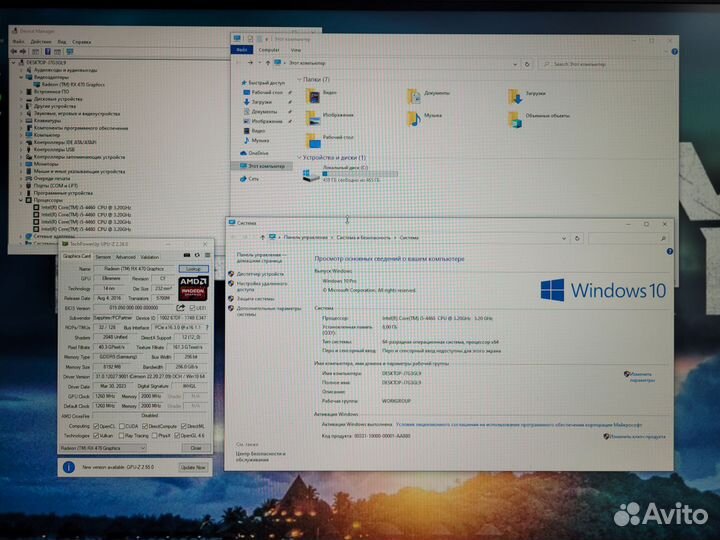Toggle the DirectCompute checkbox in GPU-Z

145,426
